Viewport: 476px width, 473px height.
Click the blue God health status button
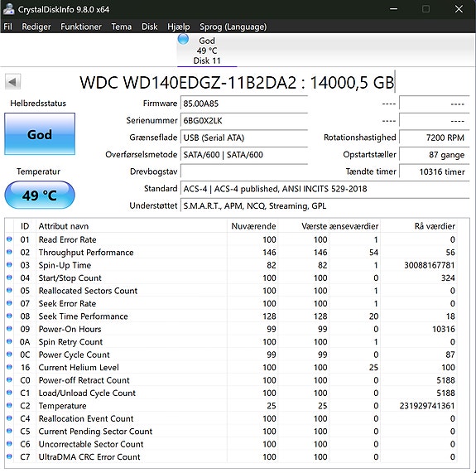40,134
